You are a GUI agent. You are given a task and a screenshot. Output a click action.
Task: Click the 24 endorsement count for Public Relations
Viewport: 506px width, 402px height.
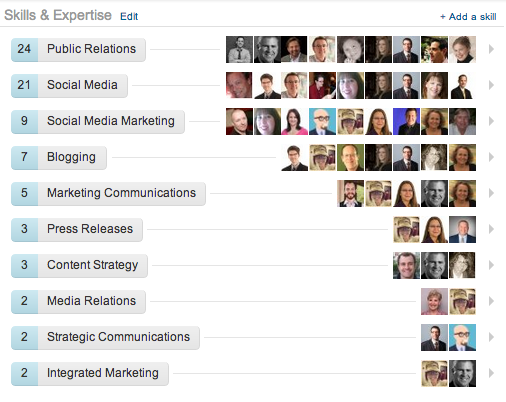coord(24,49)
